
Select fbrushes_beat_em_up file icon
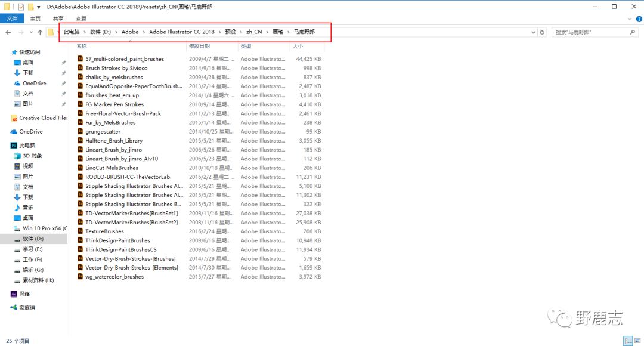(x=80, y=95)
